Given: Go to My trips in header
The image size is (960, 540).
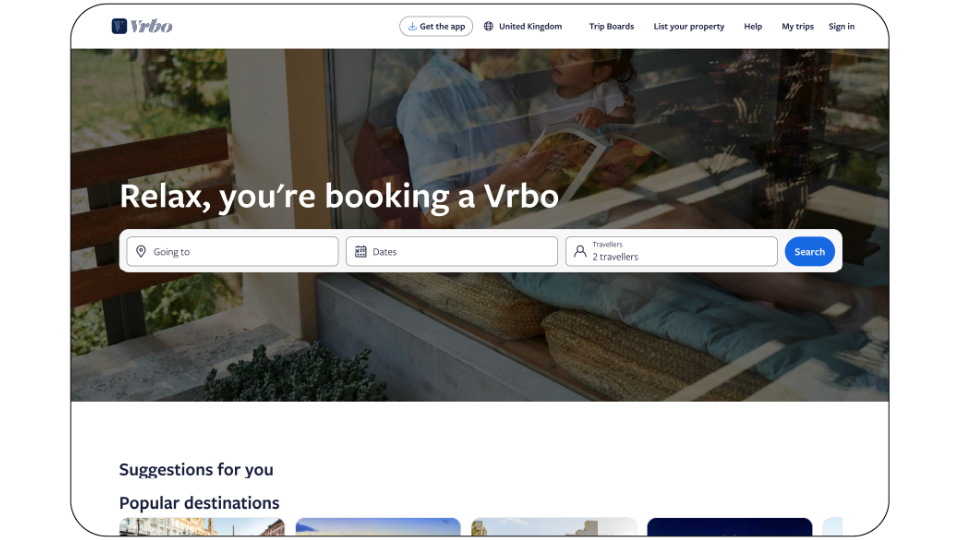Looking at the screenshot, I should [797, 26].
